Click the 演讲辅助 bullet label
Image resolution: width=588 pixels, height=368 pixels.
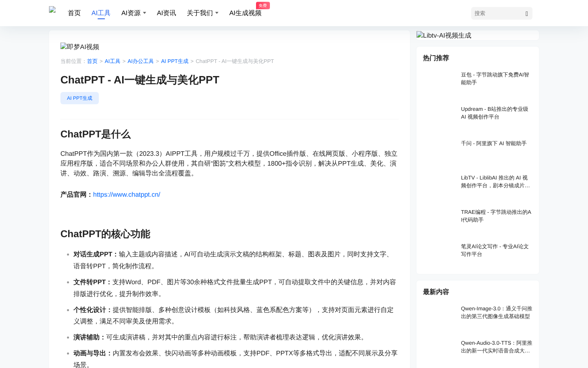89,337
